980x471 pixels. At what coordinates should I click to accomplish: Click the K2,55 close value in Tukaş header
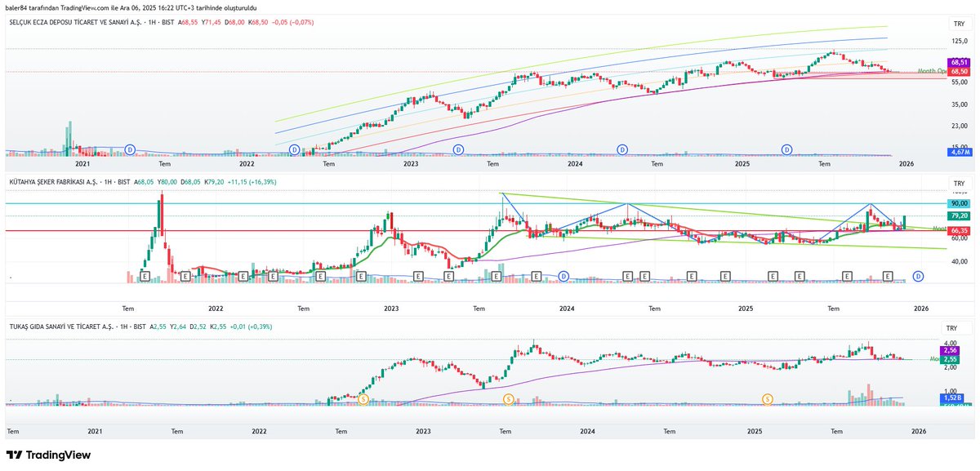tap(217, 327)
